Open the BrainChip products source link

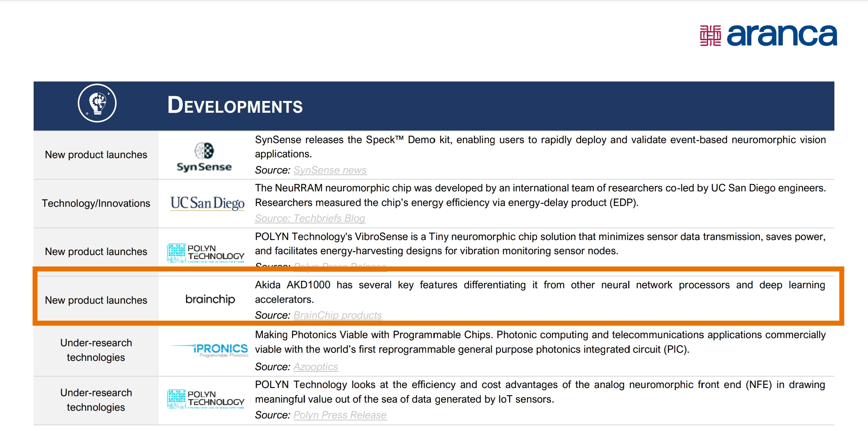[x=338, y=315]
